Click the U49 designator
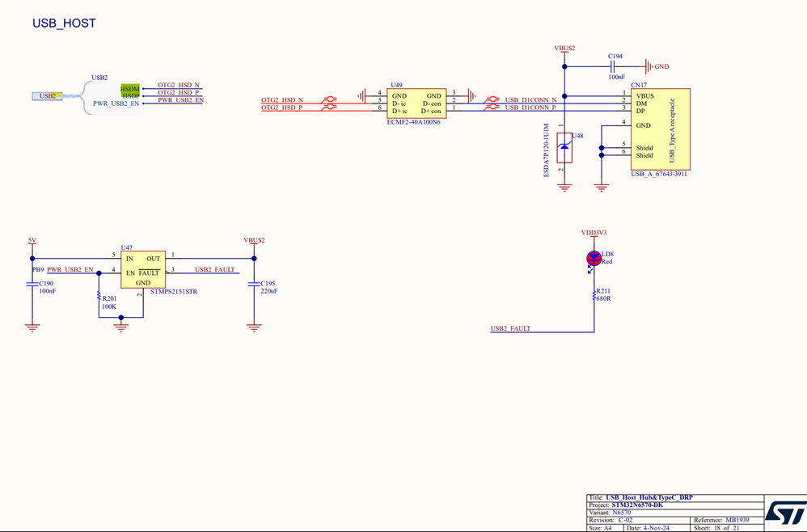The image size is (807, 532). click(x=396, y=85)
